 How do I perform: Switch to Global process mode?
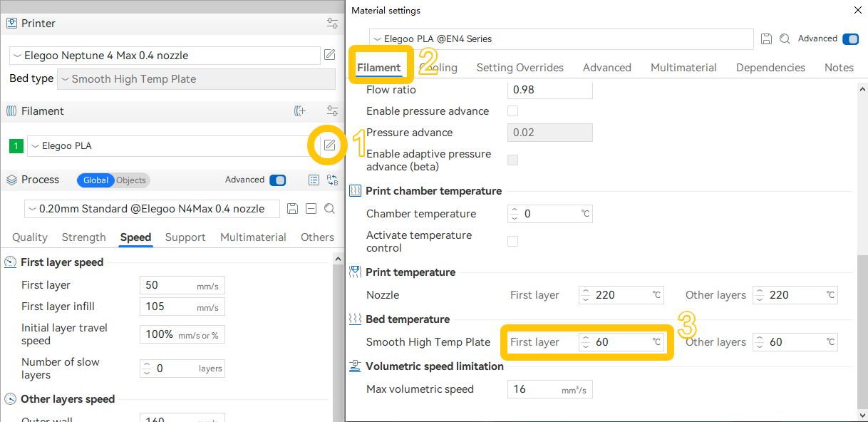tap(95, 180)
